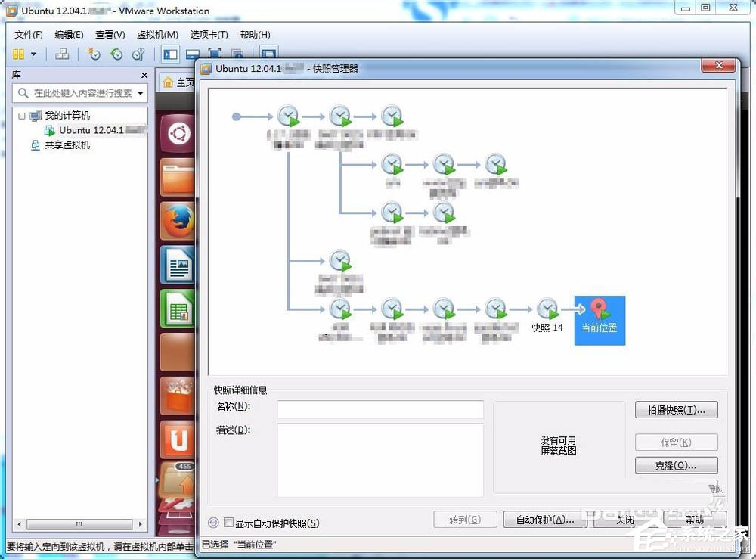Screen dimensions: 756x559
Task: Open the library layout dropdown arrow
Action: [33, 54]
